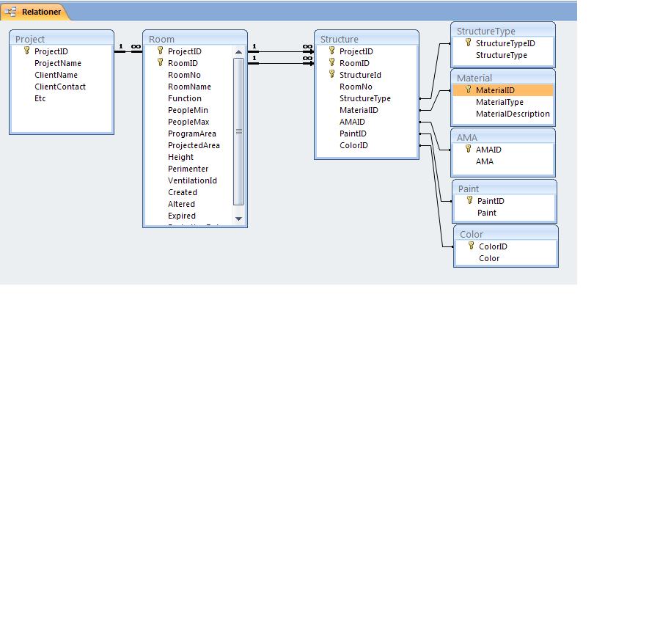The image size is (649, 644).
Task: Select ColorID field in Structure table
Action: tap(354, 145)
